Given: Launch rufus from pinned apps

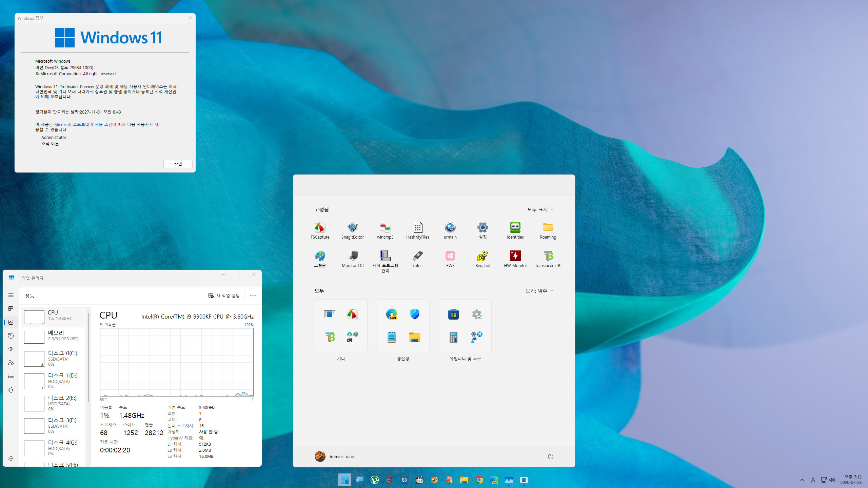Looking at the screenshot, I should [x=418, y=259].
